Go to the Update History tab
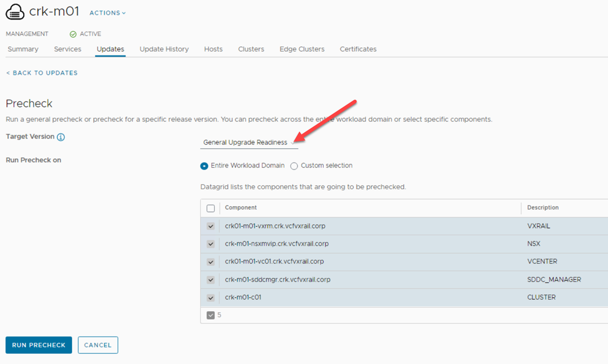This screenshot has height=364, width=608. coord(164,49)
